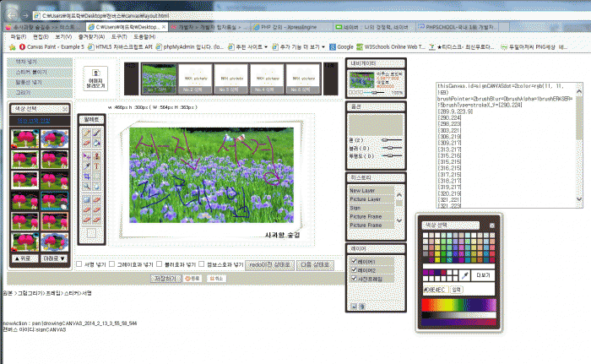Toggle the 레이어1 layer checkbox
591x364 pixels.
[354, 261]
